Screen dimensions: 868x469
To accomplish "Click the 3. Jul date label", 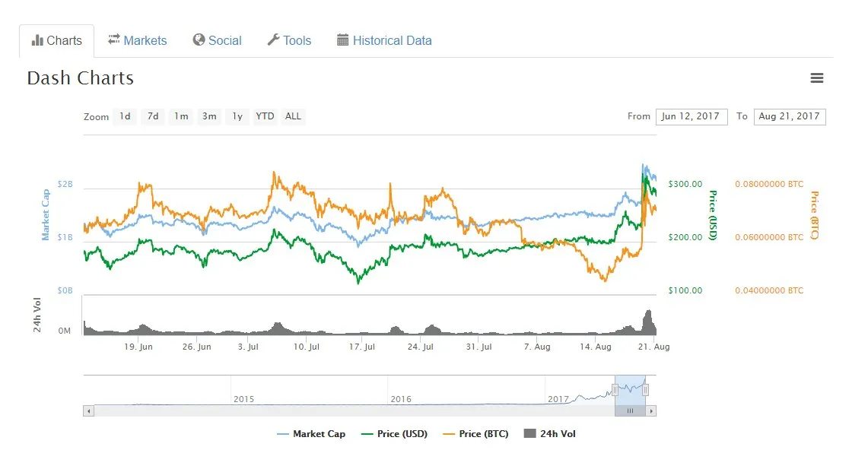I will 248,347.
